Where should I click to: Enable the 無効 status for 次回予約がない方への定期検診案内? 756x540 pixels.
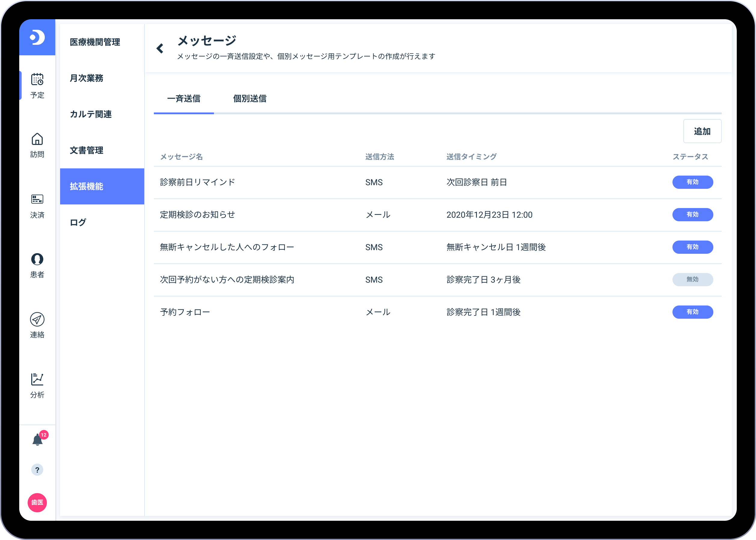click(693, 280)
